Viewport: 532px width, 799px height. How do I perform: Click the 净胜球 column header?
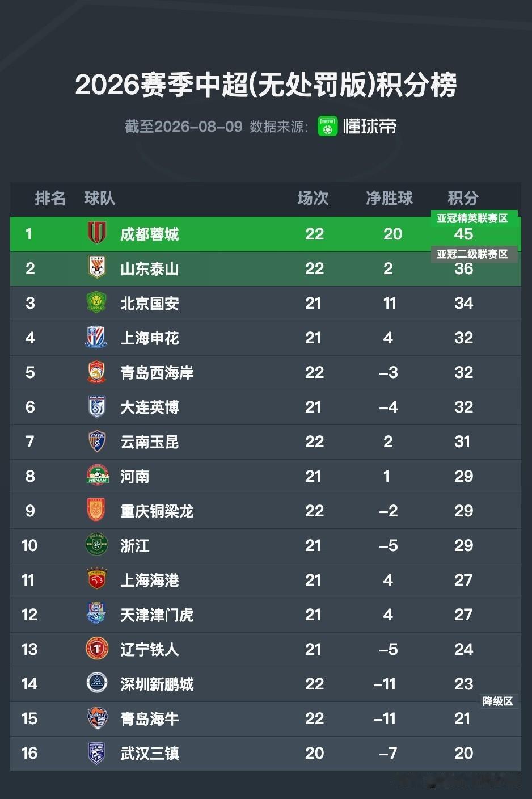(x=389, y=198)
